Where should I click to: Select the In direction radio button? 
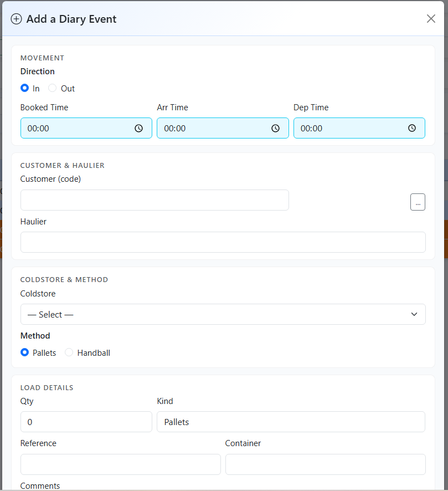(x=24, y=88)
